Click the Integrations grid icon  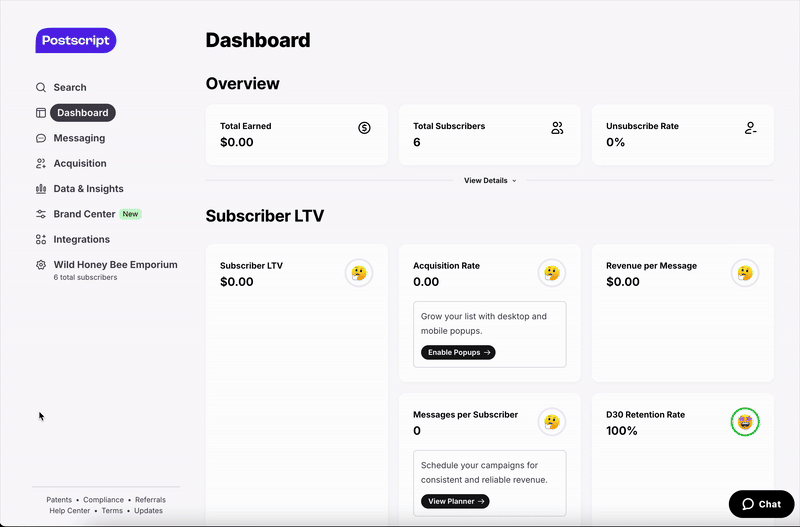41,239
